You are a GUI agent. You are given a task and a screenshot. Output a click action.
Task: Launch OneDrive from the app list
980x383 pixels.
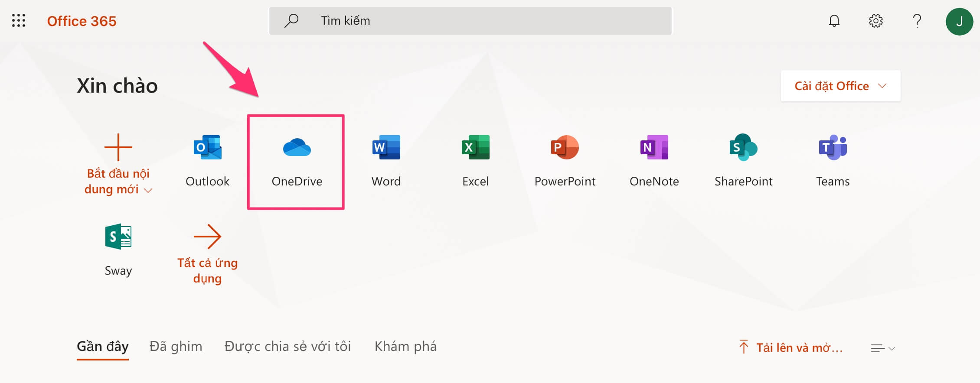pos(297,161)
